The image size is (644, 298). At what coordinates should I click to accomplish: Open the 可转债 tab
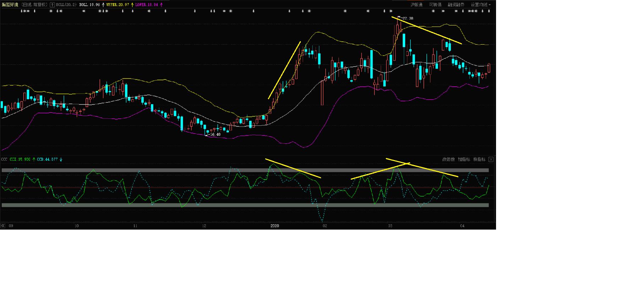[x=435, y=5]
